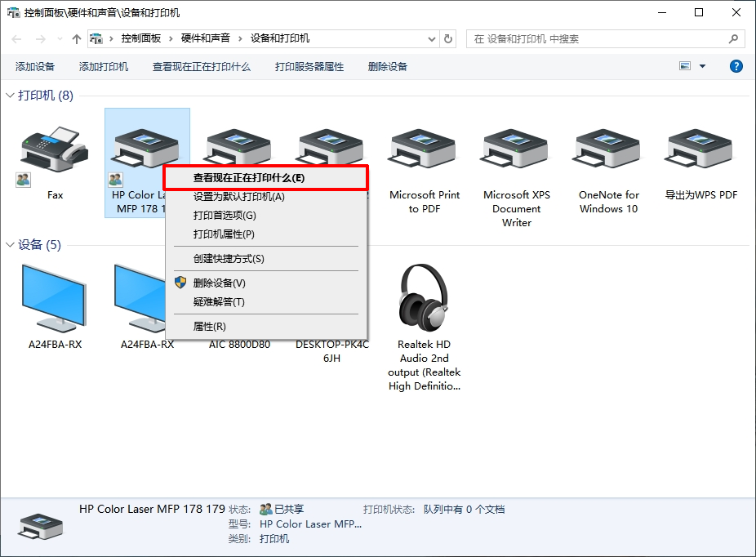Choose 疑难解答(T) menu item
Image resolution: width=756 pixels, height=557 pixels.
click(x=266, y=302)
